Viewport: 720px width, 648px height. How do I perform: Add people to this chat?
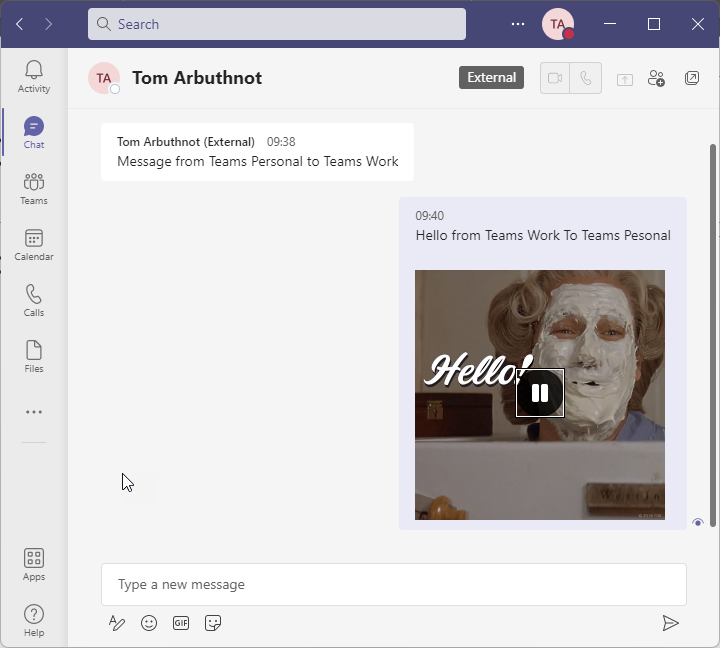click(x=656, y=78)
